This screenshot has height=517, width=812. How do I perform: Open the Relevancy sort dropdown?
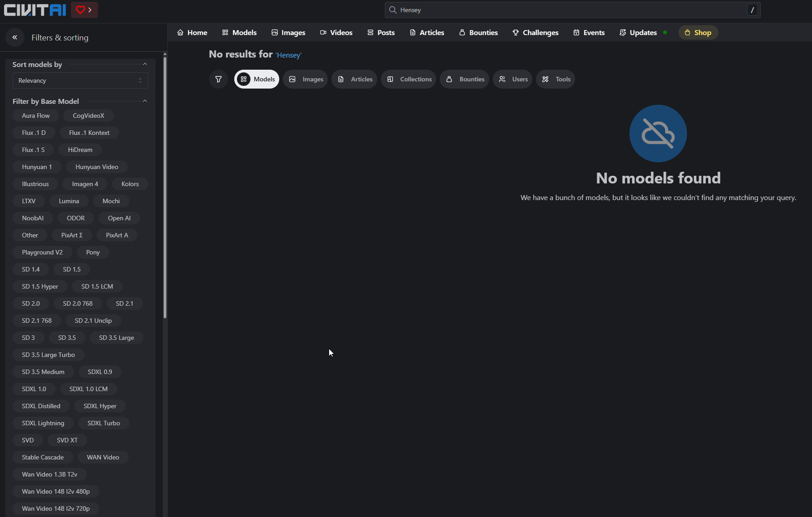[x=80, y=80]
